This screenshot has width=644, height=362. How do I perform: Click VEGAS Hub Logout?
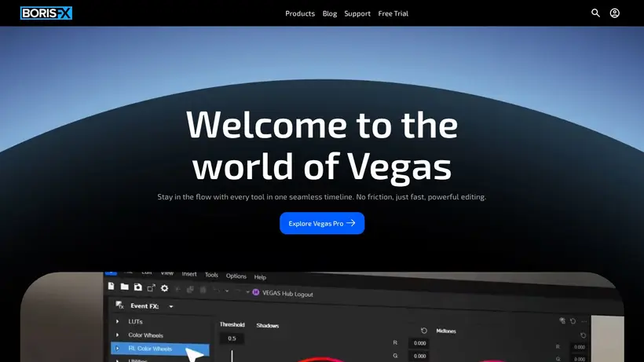287,294
